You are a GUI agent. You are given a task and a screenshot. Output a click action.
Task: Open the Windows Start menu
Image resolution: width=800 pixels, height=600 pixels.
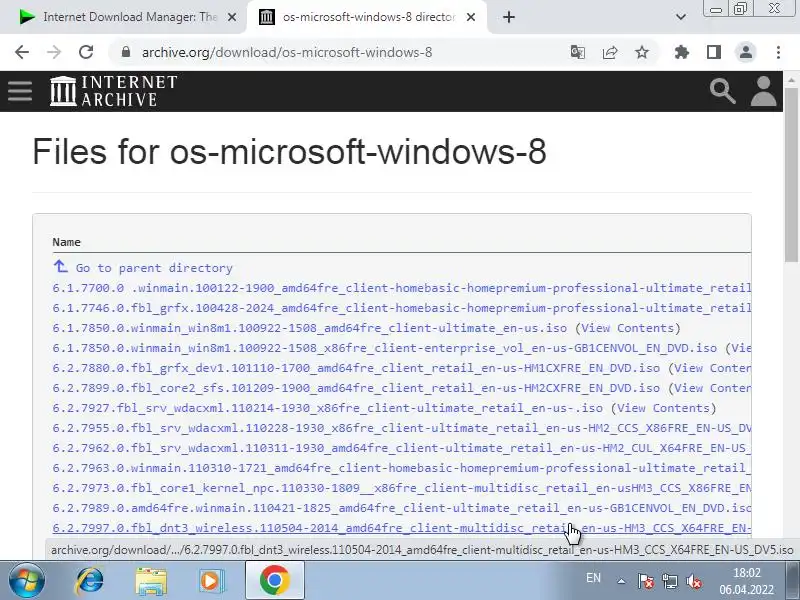[x=26, y=580]
